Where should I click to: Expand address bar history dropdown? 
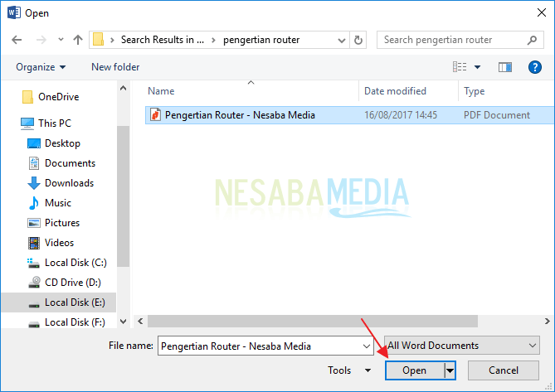click(342, 40)
